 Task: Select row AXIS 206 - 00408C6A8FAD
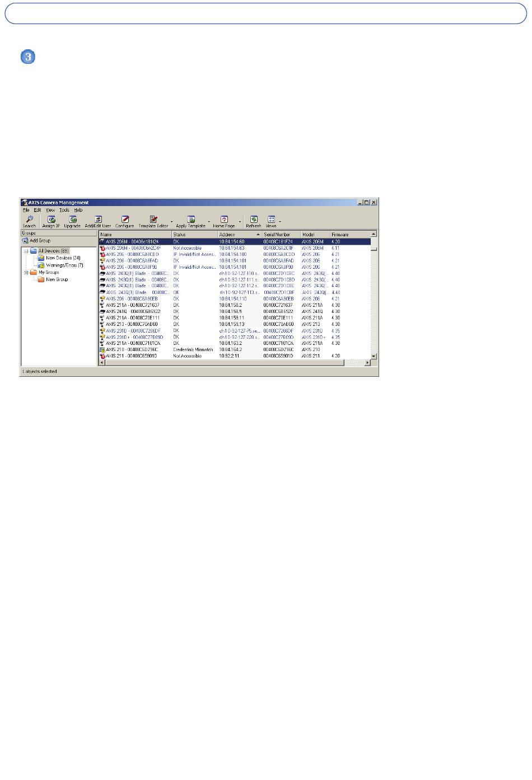tap(235, 261)
